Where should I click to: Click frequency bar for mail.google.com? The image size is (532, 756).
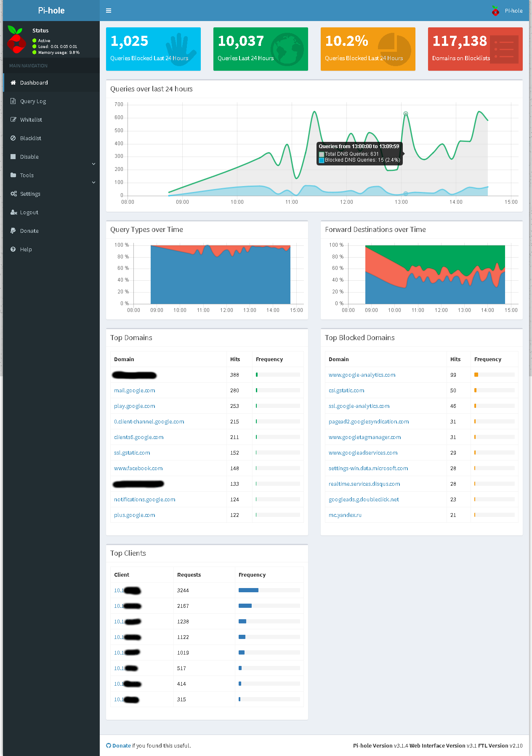(278, 390)
